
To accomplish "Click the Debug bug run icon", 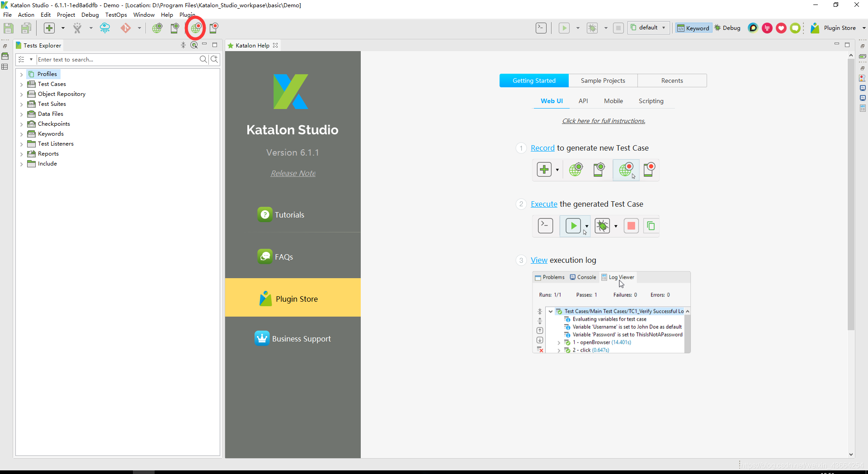I will tap(592, 28).
